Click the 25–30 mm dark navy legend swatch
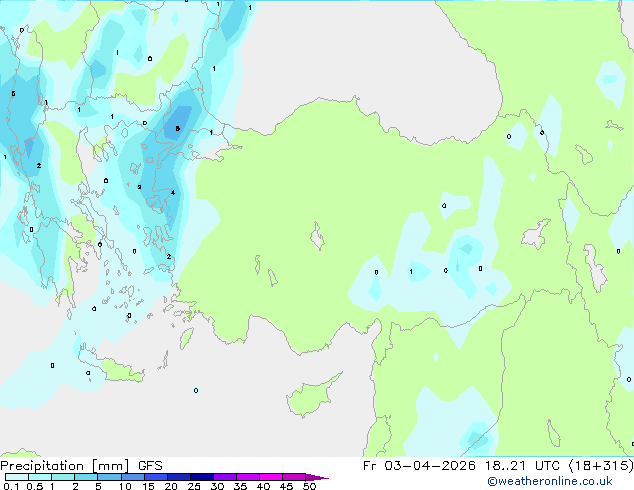The image size is (634, 490). coord(202,477)
